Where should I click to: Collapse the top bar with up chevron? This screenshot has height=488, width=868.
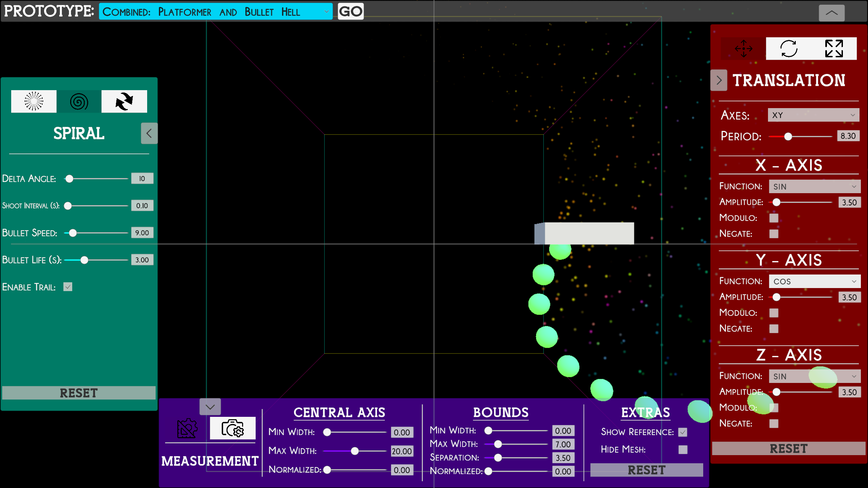coord(831,13)
